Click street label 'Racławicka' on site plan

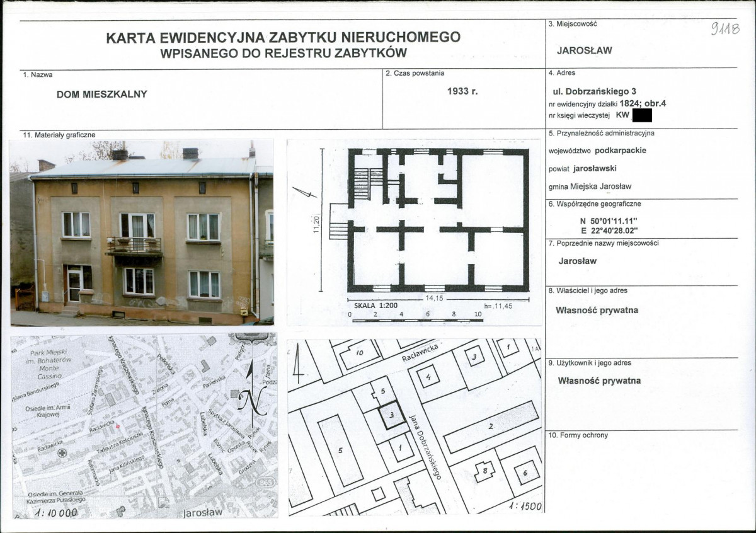tap(419, 353)
